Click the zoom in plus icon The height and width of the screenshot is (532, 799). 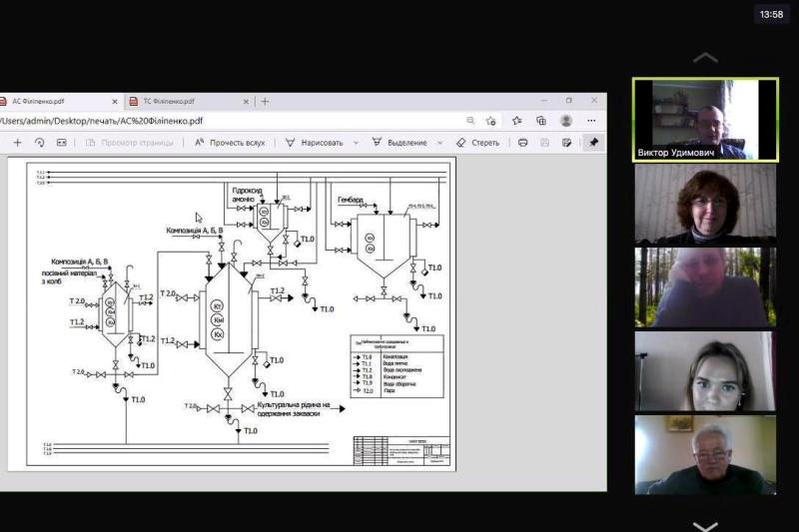17,143
